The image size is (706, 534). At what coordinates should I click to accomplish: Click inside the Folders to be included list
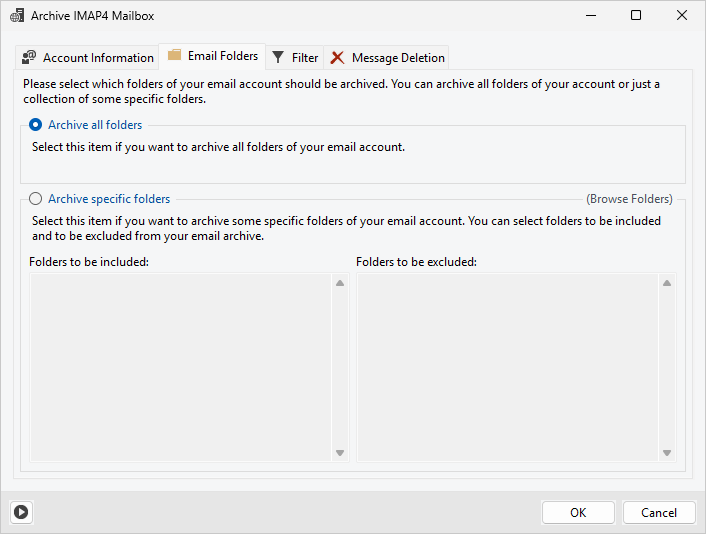180,367
